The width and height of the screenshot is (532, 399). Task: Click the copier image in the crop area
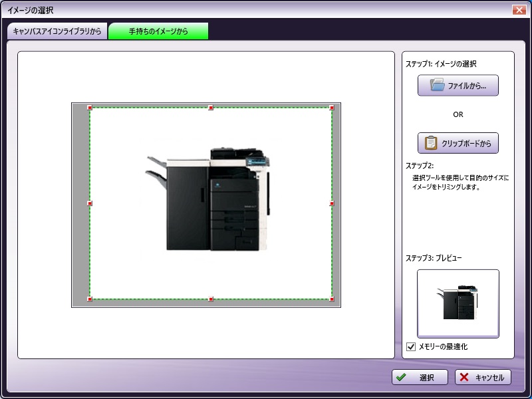(x=207, y=199)
